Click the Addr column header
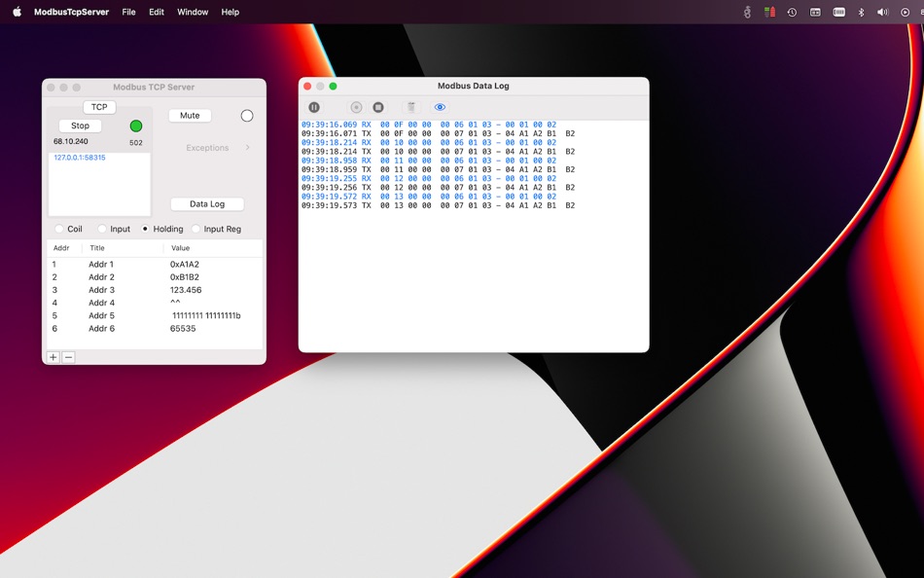This screenshot has height=578, width=924. tap(61, 248)
